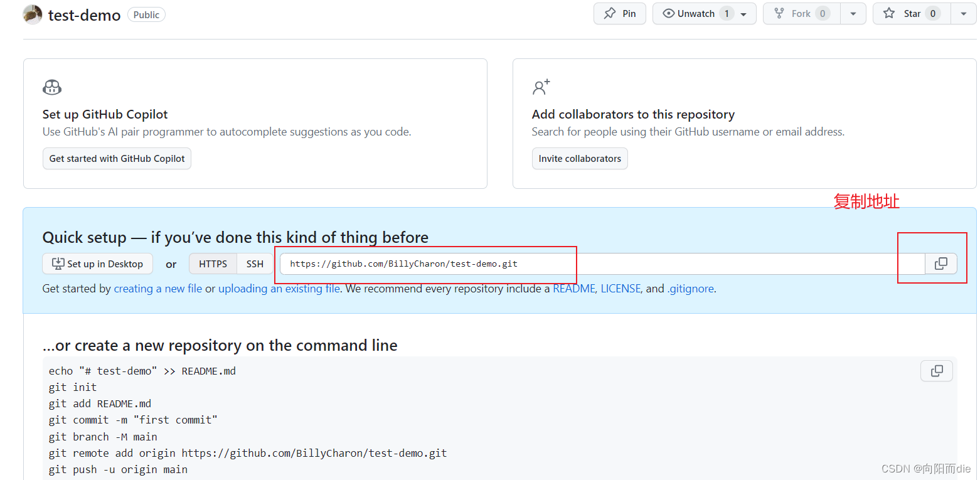Click the echo "# test-demo" command line
980x480 pixels.
click(142, 371)
